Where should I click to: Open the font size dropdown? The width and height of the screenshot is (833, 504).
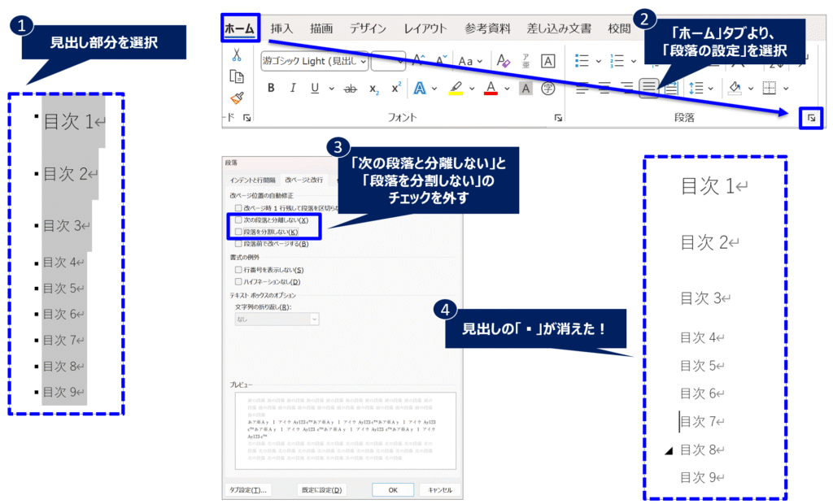point(400,62)
